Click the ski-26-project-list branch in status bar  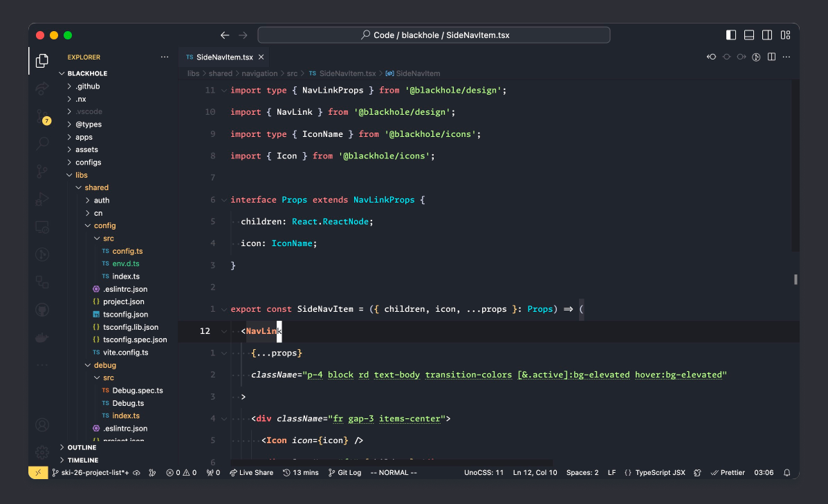(x=91, y=473)
